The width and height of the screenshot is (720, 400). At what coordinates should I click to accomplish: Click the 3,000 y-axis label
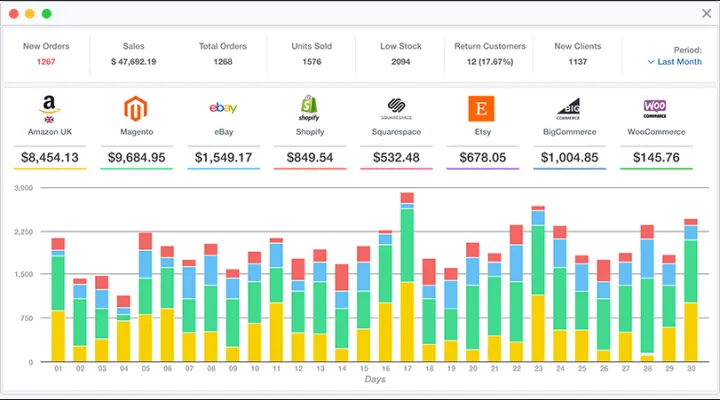click(23, 188)
